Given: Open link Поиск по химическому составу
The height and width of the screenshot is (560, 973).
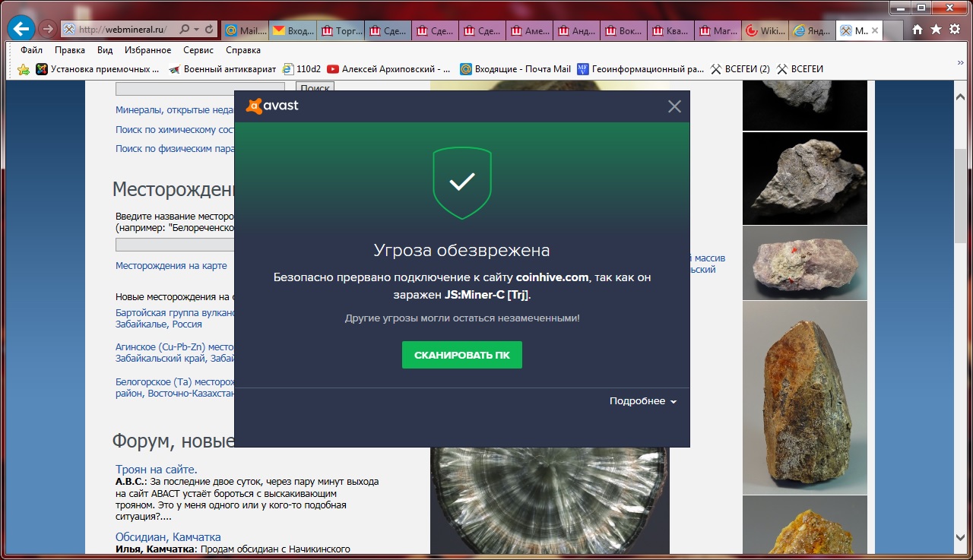Looking at the screenshot, I should (175, 130).
